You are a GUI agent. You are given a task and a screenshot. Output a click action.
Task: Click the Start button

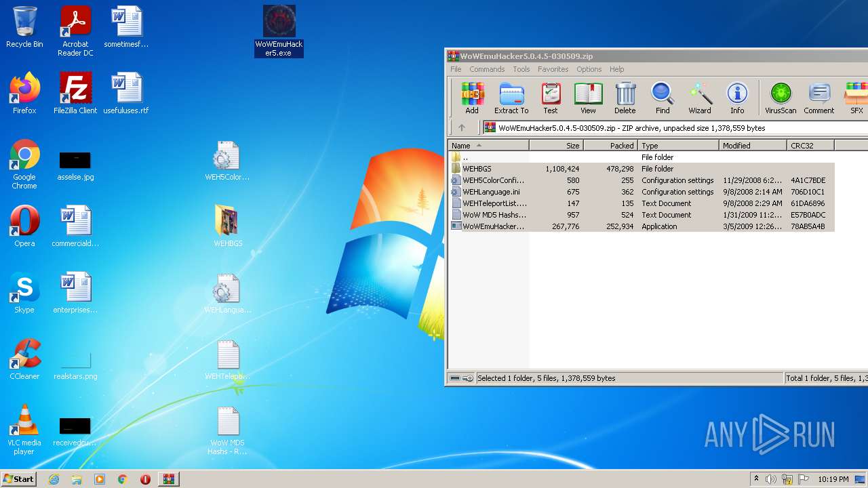18,479
